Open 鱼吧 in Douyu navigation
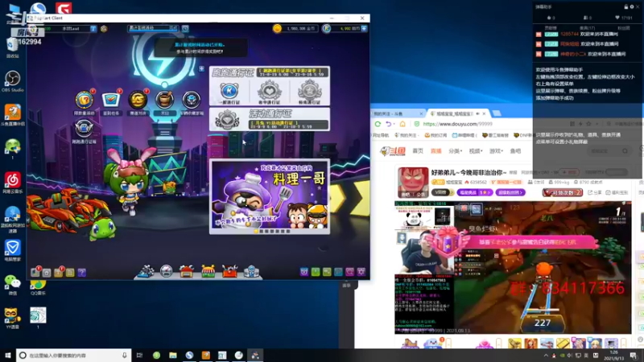This screenshot has height=362, width=644. 515,151
